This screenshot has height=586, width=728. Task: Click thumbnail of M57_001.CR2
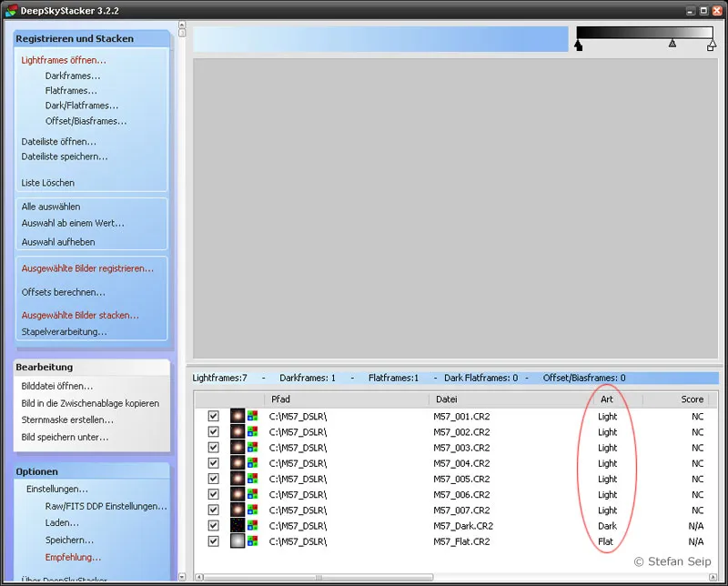click(238, 416)
